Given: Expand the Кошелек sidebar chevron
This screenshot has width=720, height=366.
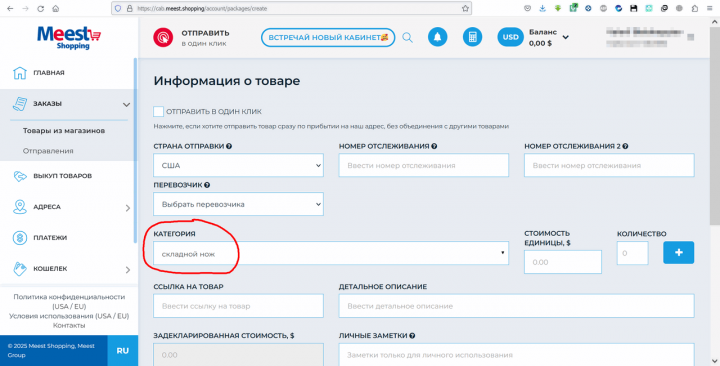Looking at the screenshot, I should click(x=128, y=270).
